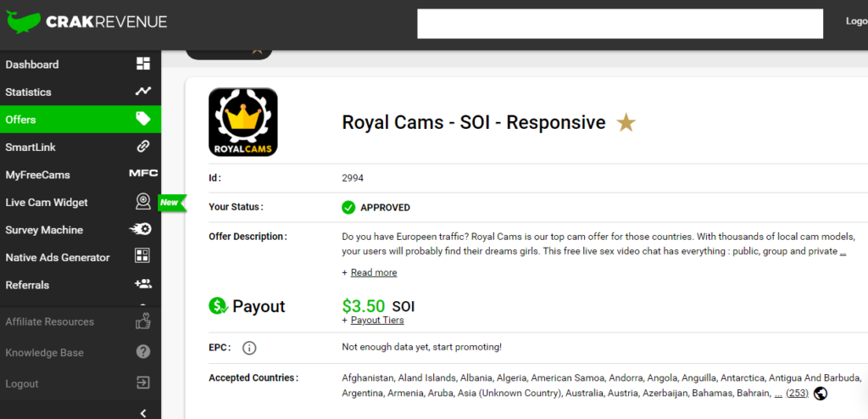Click the New badge on Live Cam Widget
Viewport: 868px width, 419px height.
(172, 203)
